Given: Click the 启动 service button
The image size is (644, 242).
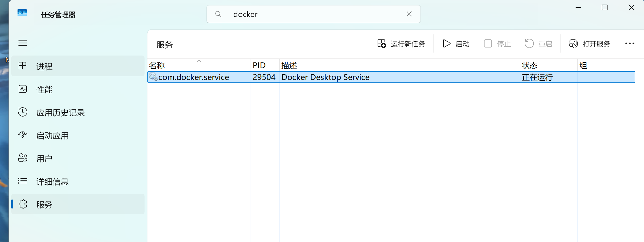Looking at the screenshot, I should (x=456, y=44).
